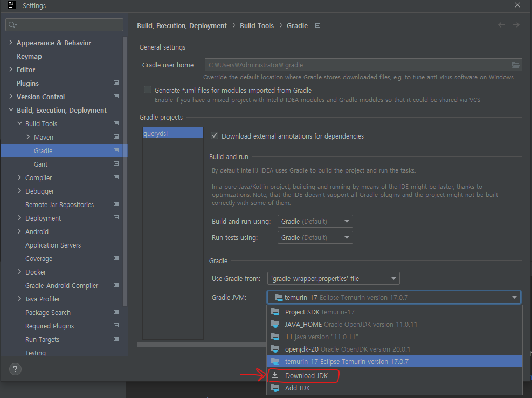Open Build and run using dropdown
532x398 pixels.
tap(315, 222)
